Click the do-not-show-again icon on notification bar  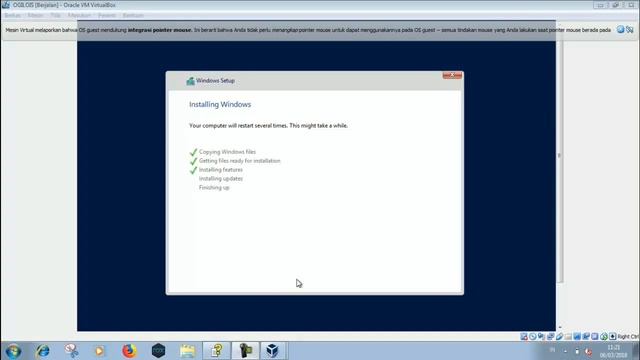630,29
